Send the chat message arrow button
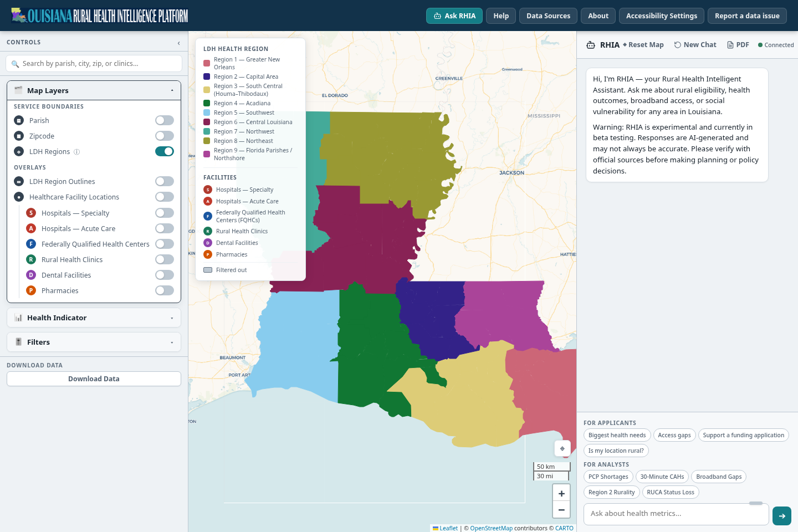Viewport: 798px width, 532px height. [x=782, y=516]
